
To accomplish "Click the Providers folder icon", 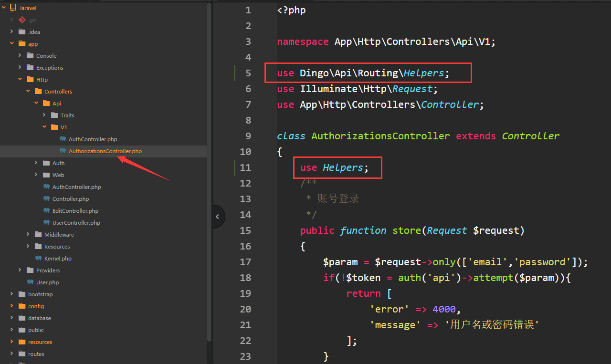I will click(x=30, y=270).
